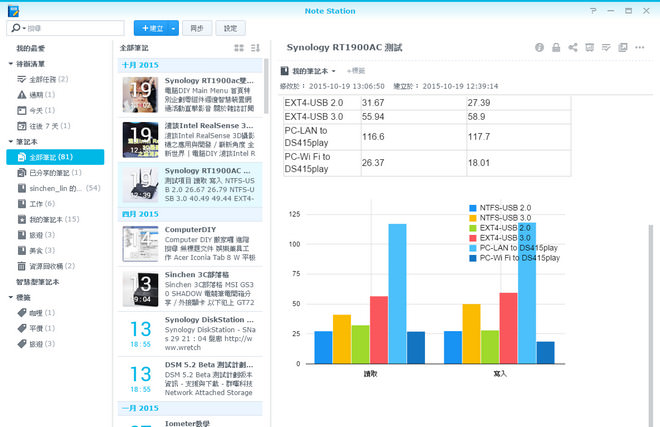The image size is (660, 427).
Task: Click the EXT4-USB 3.0 table cell
Action: coord(322,117)
